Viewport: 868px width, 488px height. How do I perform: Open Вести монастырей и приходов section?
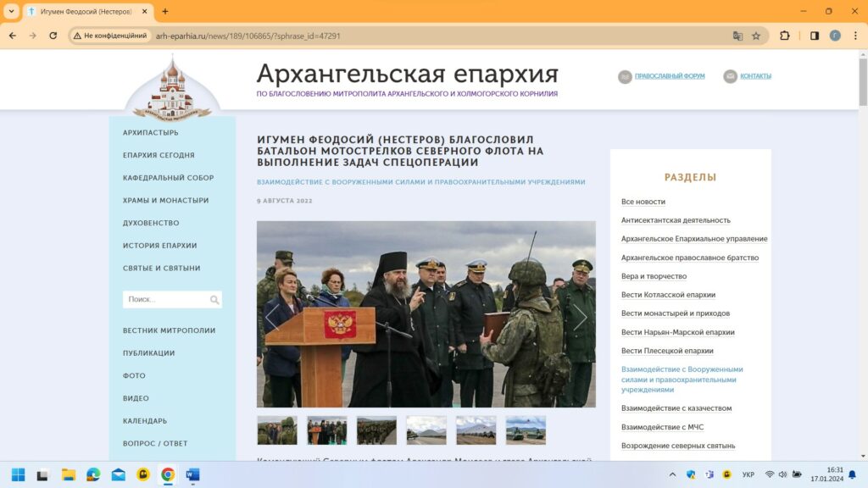tap(676, 313)
